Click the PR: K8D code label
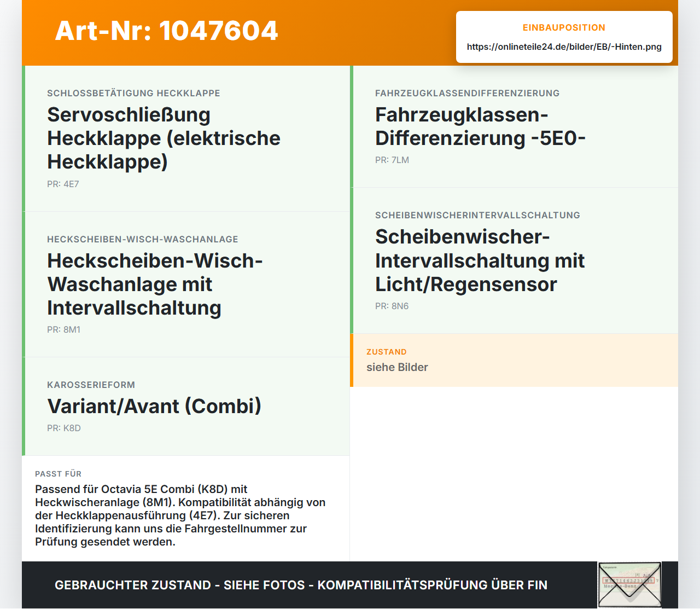The width and height of the screenshot is (700, 609). click(64, 428)
